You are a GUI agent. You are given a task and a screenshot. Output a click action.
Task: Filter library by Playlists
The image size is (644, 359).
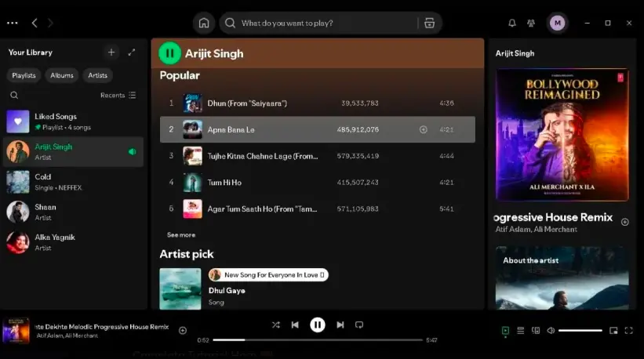pos(24,75)
